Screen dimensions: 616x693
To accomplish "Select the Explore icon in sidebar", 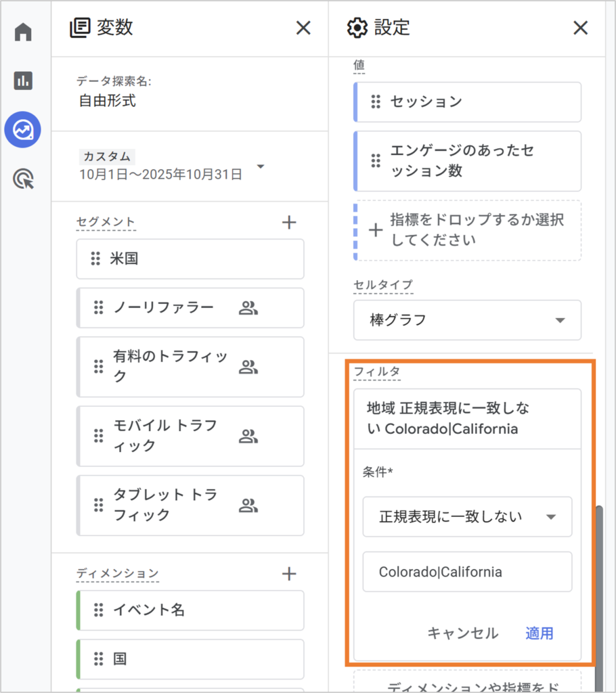I will [23, 130].
